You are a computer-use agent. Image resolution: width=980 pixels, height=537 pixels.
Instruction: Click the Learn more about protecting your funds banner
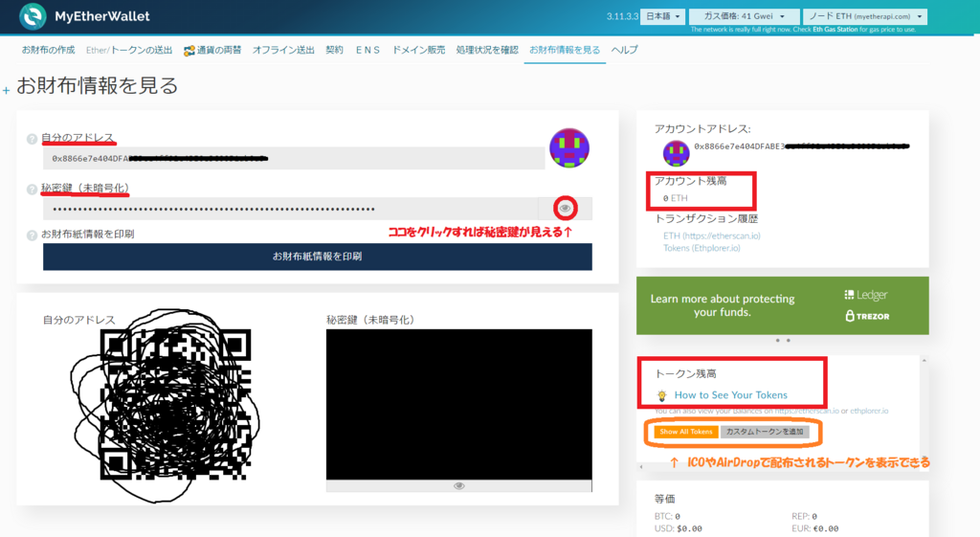click(x=783, y=305)
